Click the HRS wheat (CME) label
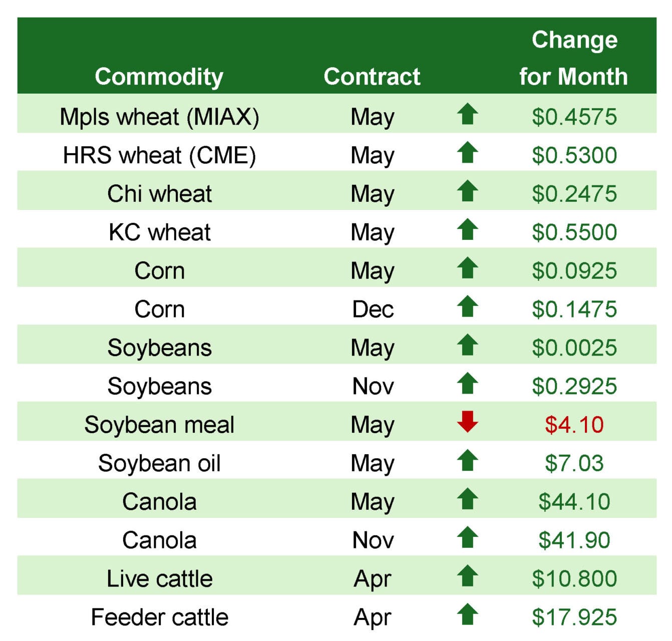672x641 pixels. (x=159, y=155)
